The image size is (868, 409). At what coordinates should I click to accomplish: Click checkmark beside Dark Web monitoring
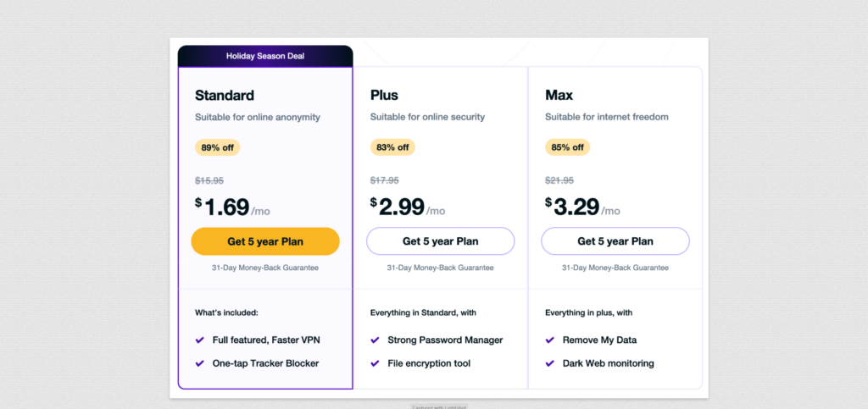[x=549, y=363]
